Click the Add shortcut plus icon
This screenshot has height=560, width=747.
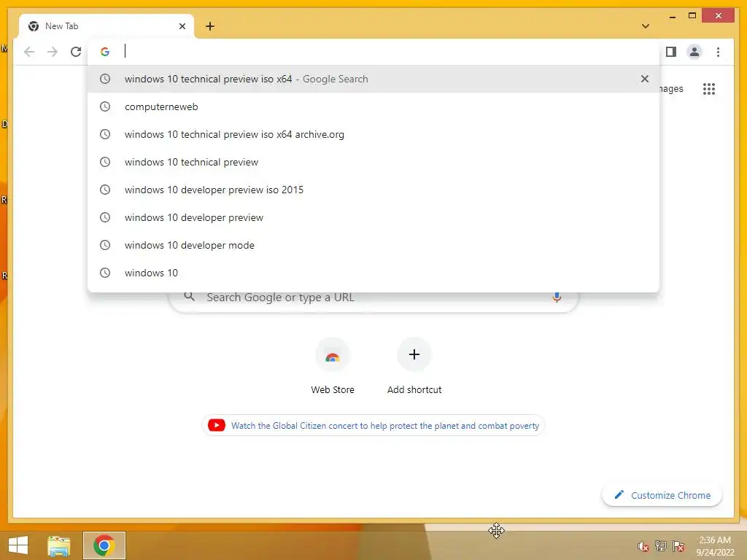tap(414, 354)
